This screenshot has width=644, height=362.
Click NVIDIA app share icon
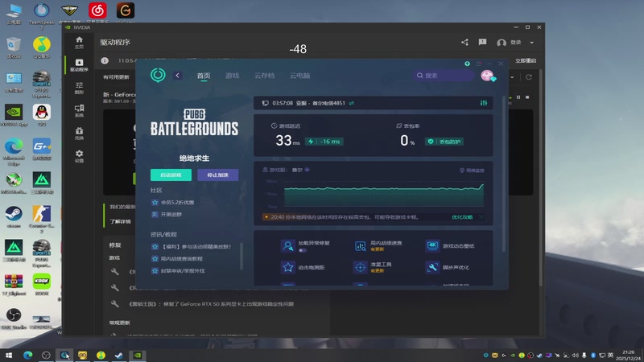tap(464, 43)
